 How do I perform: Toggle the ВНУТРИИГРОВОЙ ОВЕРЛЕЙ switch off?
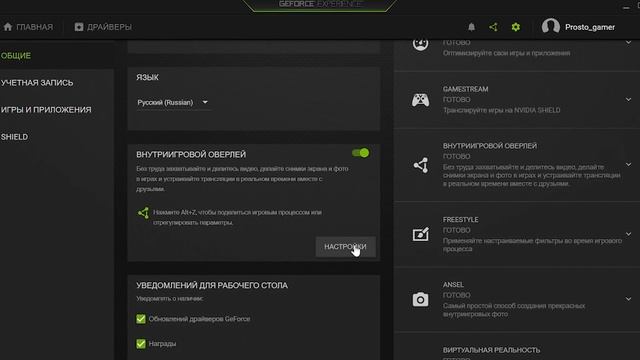click(360, 153)
